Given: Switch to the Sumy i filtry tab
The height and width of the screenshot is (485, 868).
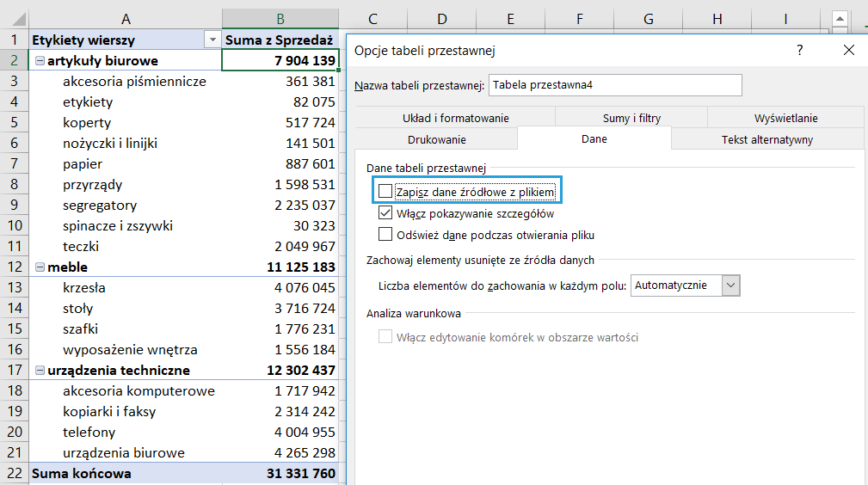Looking at the screenshot, I should click(x=631, y=118).
